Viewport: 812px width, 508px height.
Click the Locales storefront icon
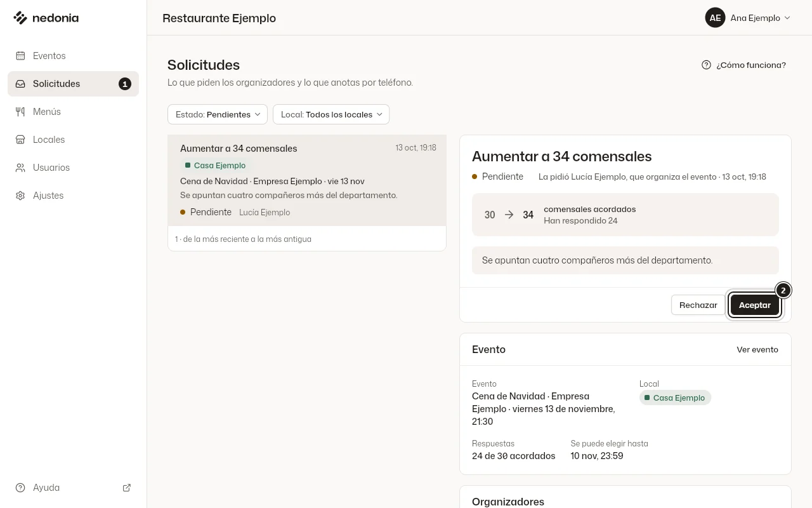[x=20, y=140]
